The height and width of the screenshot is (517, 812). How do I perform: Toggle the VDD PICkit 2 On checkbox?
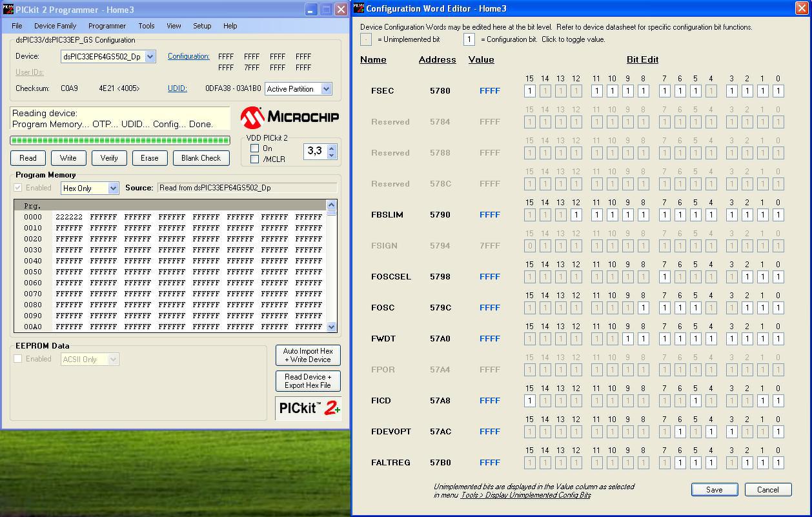click(x=254, y=148)
